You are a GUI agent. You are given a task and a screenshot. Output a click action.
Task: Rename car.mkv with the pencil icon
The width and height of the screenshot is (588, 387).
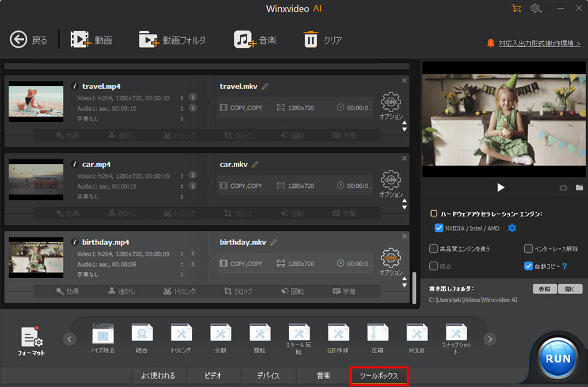(x=255, y=165)
